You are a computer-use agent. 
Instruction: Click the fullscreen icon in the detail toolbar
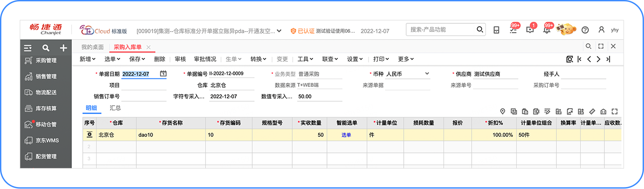(x=614, y=111)
